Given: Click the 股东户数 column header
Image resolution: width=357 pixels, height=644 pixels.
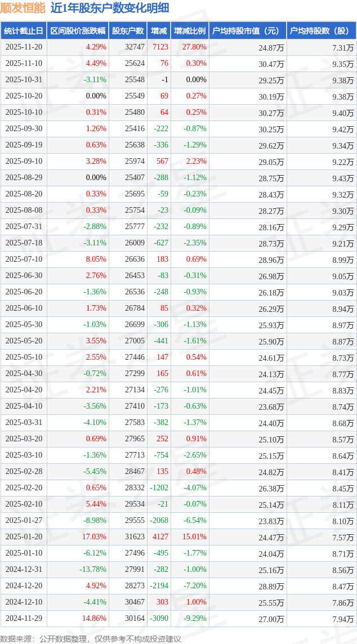Looking at the screenshot, I should point(128,31).
